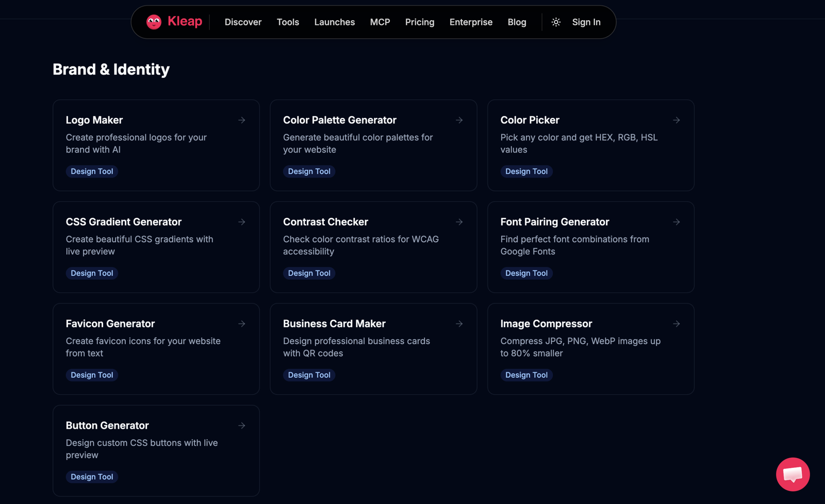The height and width of the screenshot is (504, 825).
Task: Click Design Tool tag on Image Compressor
Action: point(526,375)
